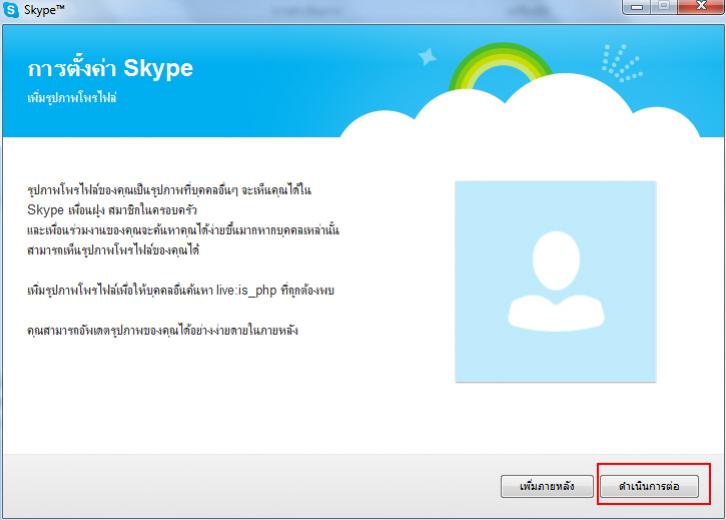726x520 pixels.
Task: Click the เพิ่มภายหลัง (Add later) button
Action: click(547, 486)
